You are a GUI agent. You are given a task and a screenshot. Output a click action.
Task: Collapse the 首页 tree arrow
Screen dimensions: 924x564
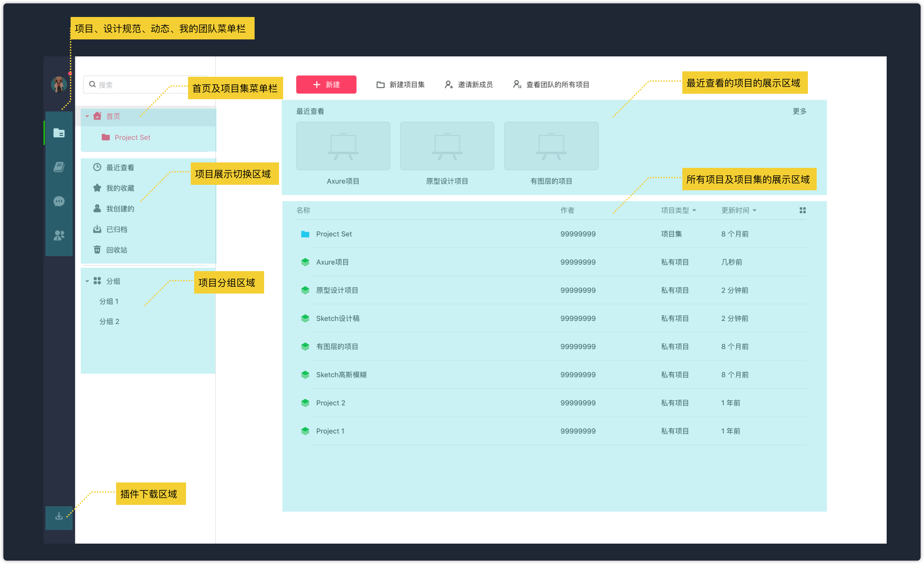click(x=87, y=116)
